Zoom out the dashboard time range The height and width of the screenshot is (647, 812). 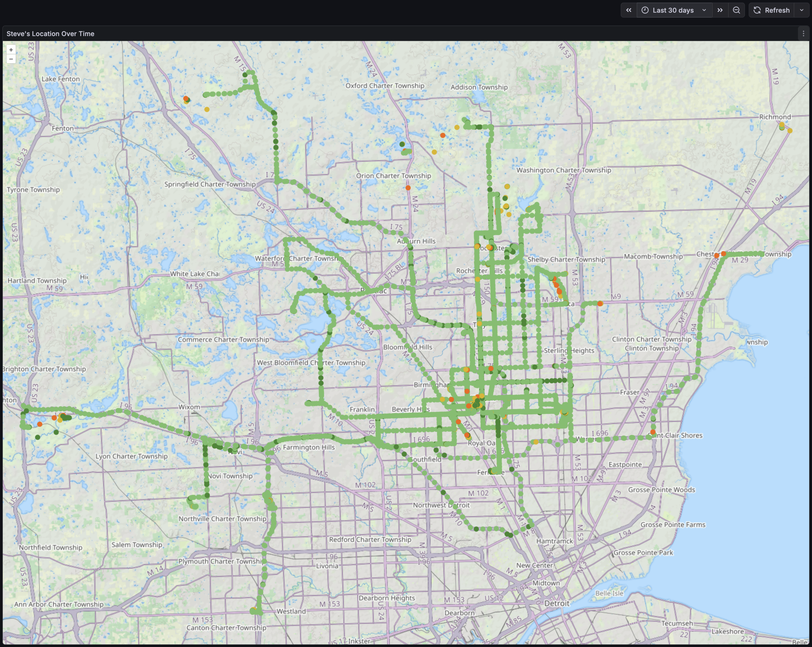[736, 10]
